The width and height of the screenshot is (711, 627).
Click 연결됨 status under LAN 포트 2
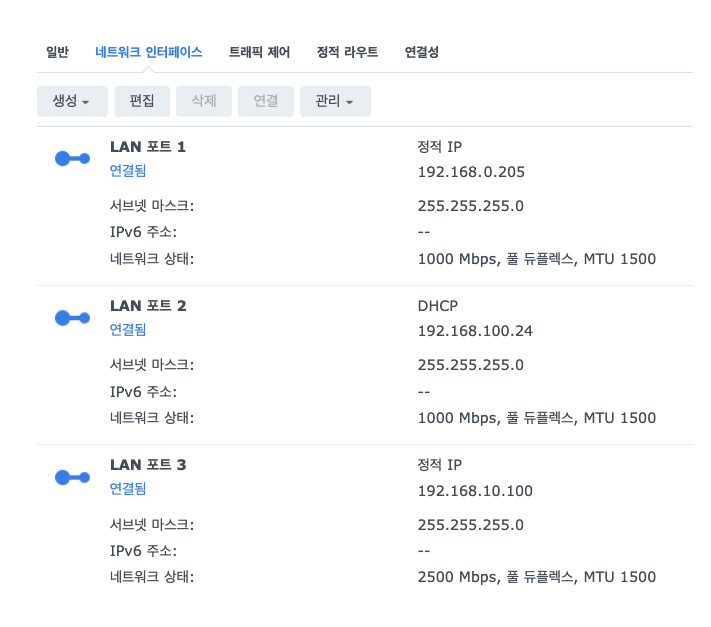[x=128, y=330]
